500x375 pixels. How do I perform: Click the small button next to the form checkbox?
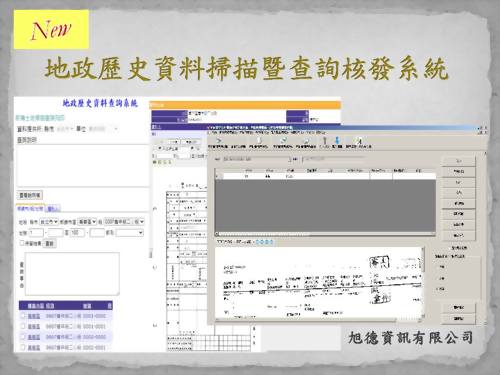49,243
